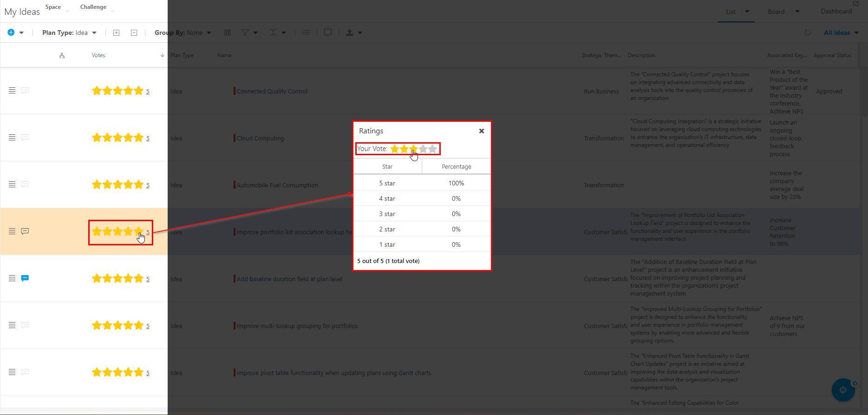
Task: Click the refresh icon near All Ideas
Action: click(808, 33)
